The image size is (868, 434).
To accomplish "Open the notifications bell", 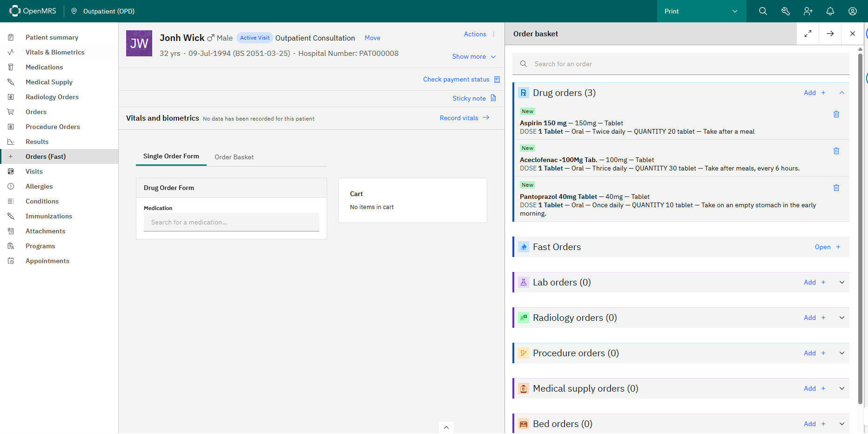I will 830,11.
